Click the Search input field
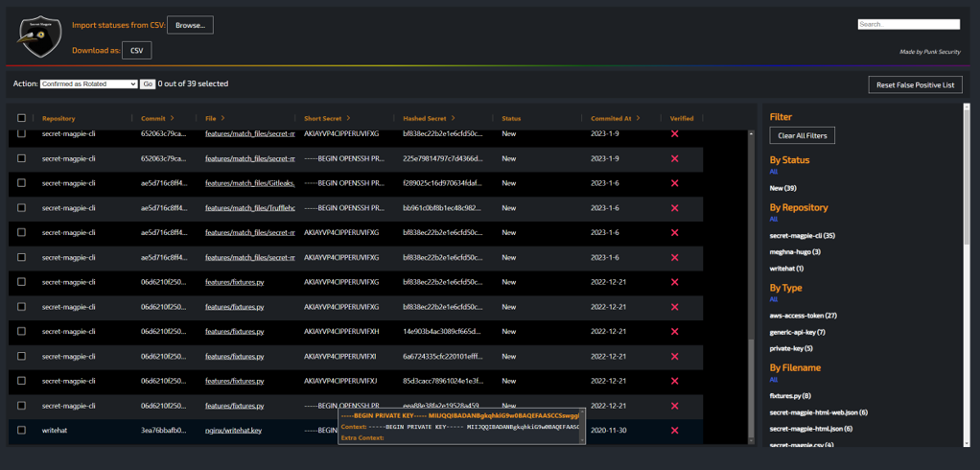Viewport: 980px width, 470px height. point(909,24)
